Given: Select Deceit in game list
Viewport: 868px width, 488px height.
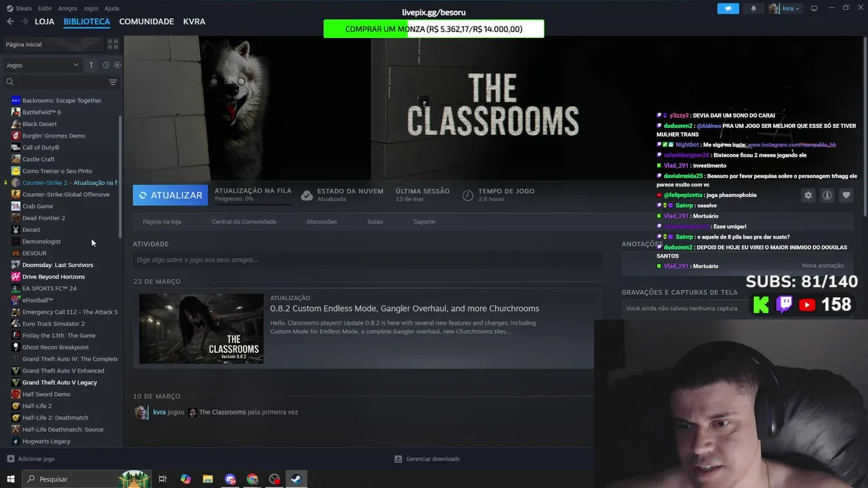Looking at the screenshot, I should (x=31, y=230).
